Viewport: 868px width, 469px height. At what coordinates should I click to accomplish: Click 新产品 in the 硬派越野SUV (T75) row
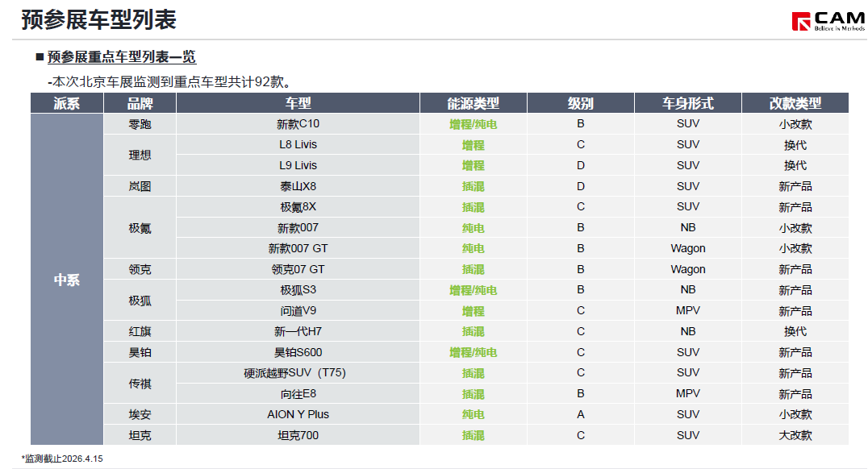(x=795, y=373)
